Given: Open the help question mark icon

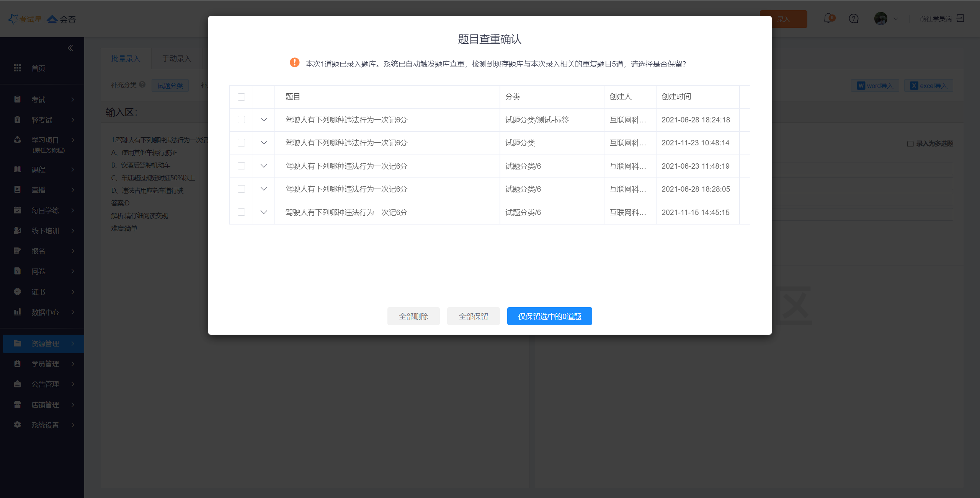Looking at the screenshot, I should click(x=854, y=18).
